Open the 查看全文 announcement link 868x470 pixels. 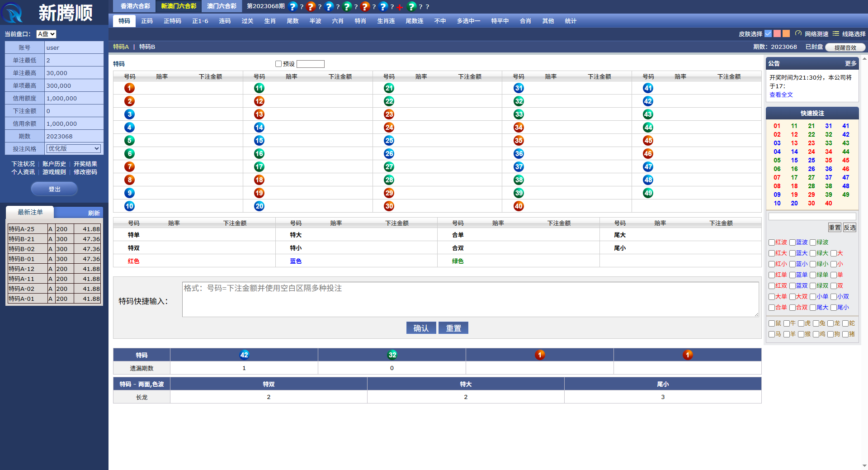click(x=781, y=95)
